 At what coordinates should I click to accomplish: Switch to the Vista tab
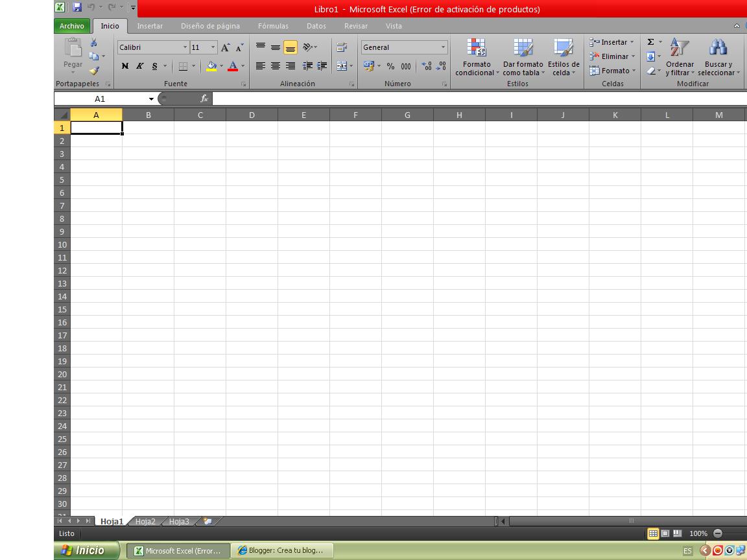click(394, 26)
